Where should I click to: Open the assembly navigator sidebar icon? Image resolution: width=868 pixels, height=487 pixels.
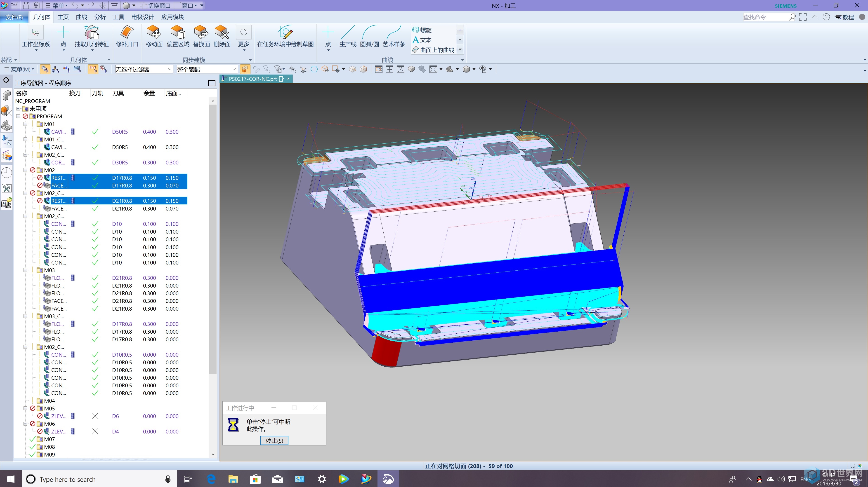pos(7,96)
